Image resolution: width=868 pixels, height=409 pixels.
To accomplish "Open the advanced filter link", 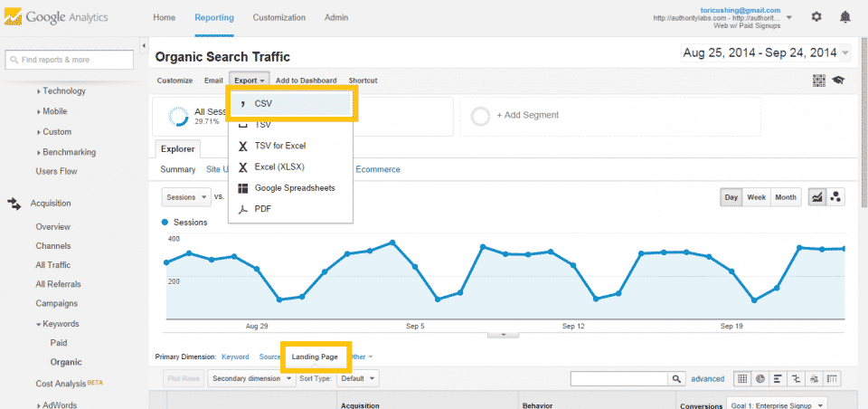I will click(x=707, y=379).
